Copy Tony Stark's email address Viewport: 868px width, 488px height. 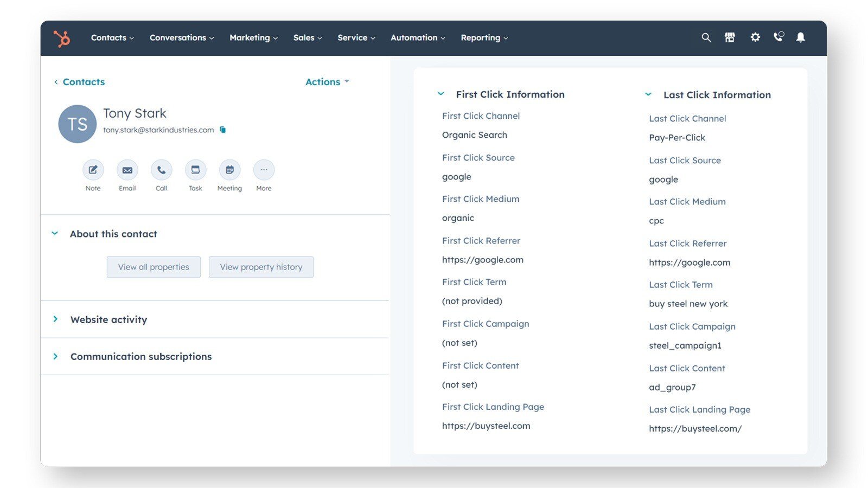click(x=223, y=130)
